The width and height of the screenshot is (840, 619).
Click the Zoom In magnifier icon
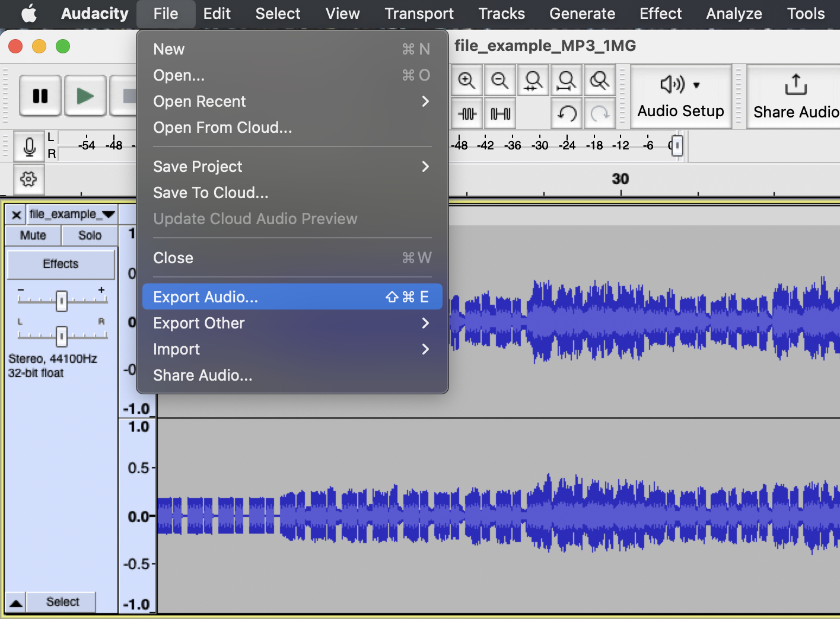click(x=467, y=80)
